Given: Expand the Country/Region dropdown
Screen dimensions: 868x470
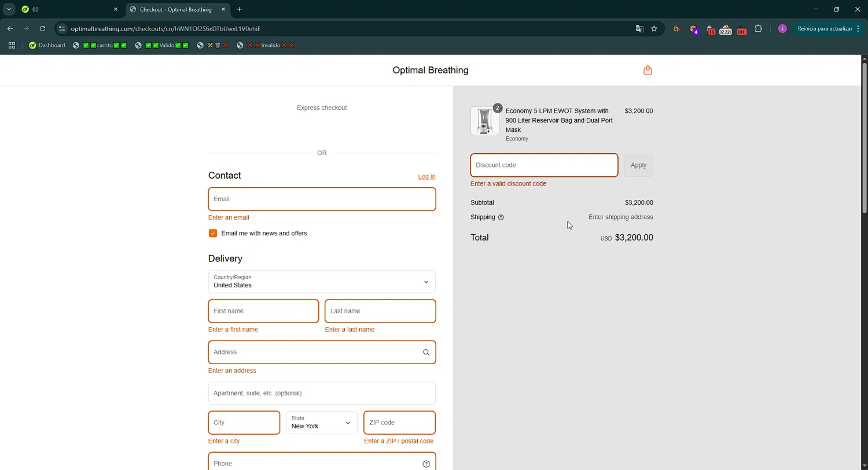Looking at the screenshot, I should coord(322,282).
